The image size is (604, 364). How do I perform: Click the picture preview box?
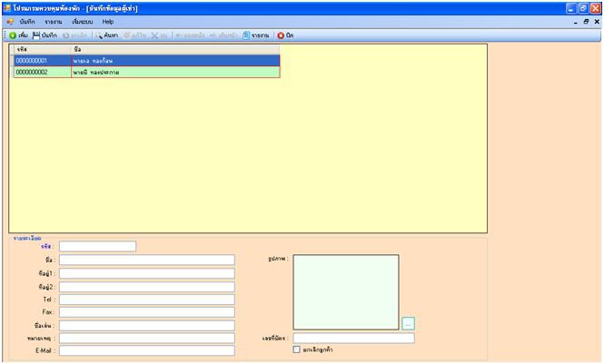click(x=346, y=291)
